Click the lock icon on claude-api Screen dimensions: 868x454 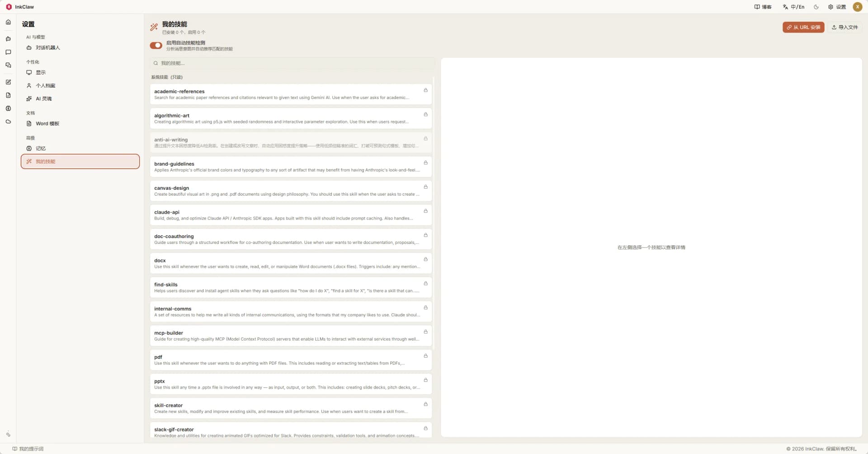[x=425, y=211]
